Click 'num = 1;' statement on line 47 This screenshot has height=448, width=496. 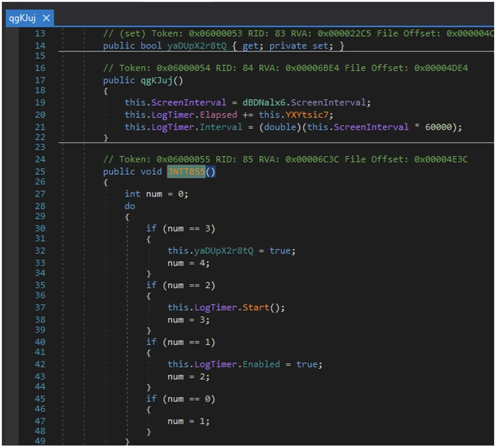click(x=188, y=421)
